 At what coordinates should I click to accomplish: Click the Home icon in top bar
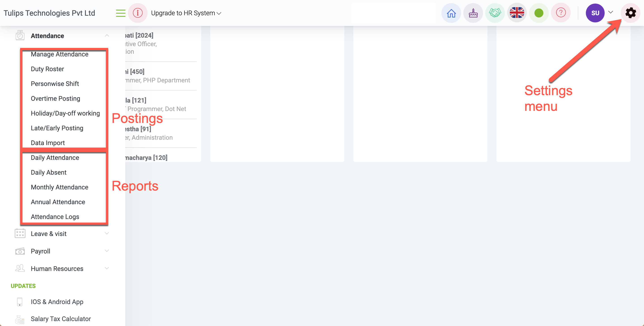coord(451,13)
